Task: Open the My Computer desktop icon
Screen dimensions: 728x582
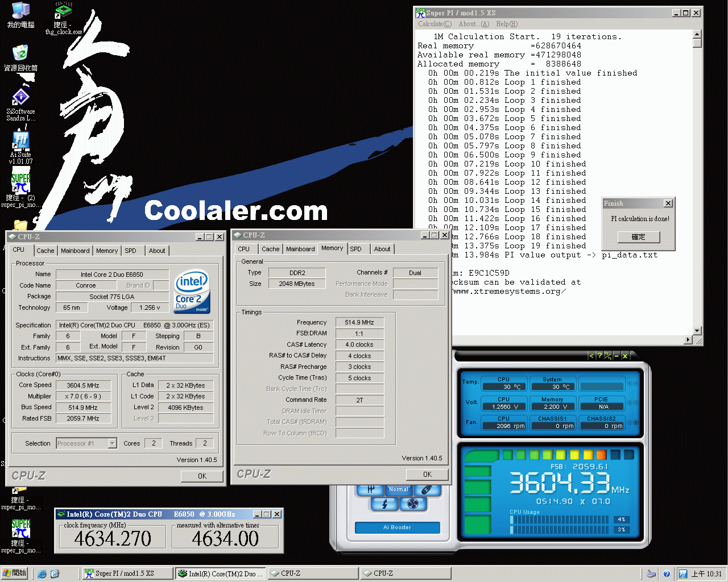Action: click(x=20, y=15)
